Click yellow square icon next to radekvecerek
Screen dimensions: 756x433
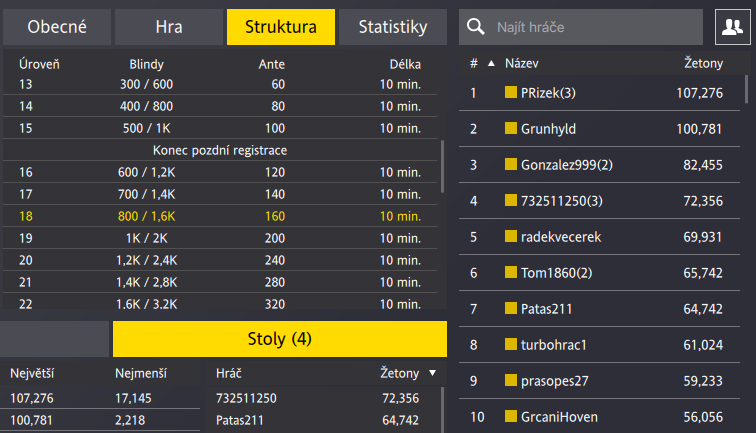click(x=511, y=237)
